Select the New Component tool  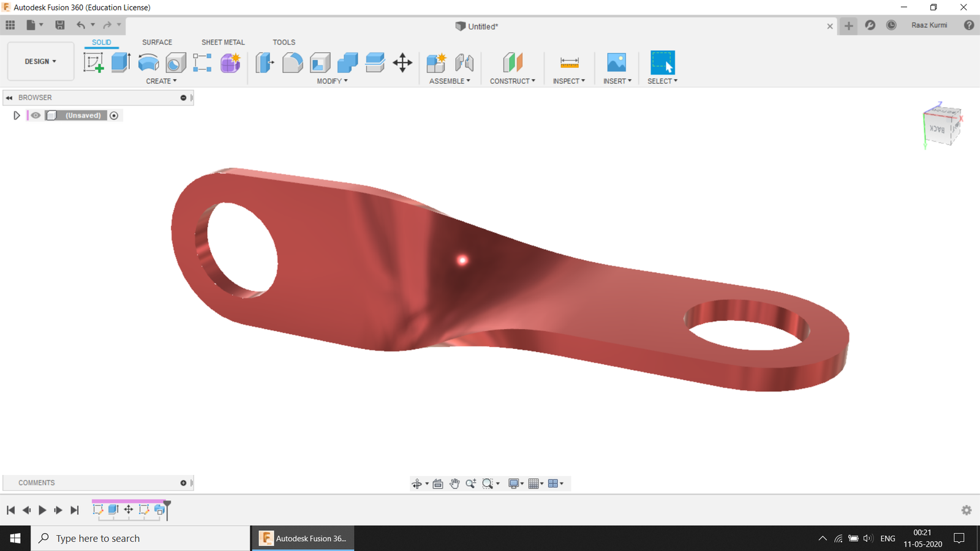(x=436, y=62)
